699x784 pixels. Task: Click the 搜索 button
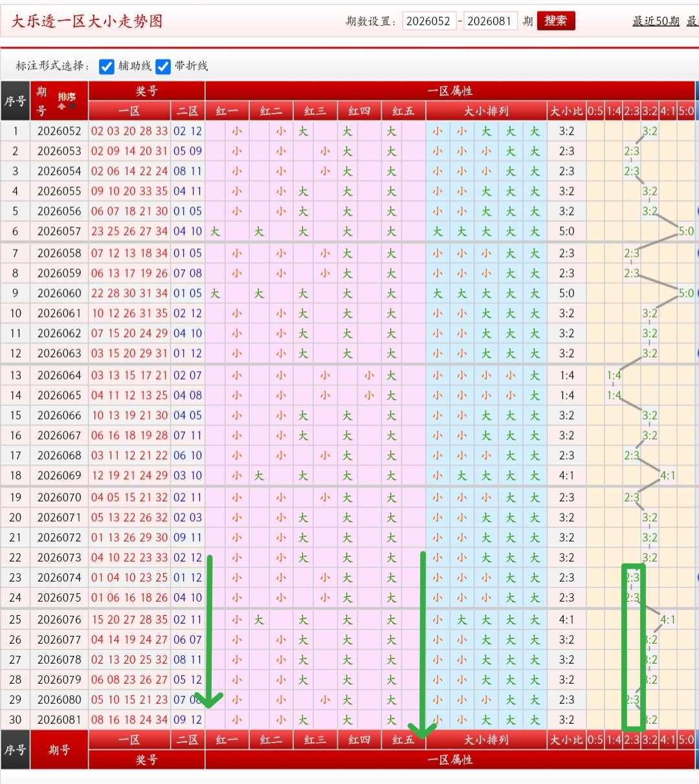pyautogui.click(x=556, y=21)
